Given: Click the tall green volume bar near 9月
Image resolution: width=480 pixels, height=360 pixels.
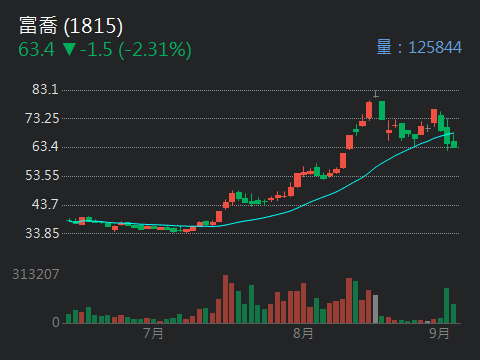Looking at the screenshot, I should point(447,306).
